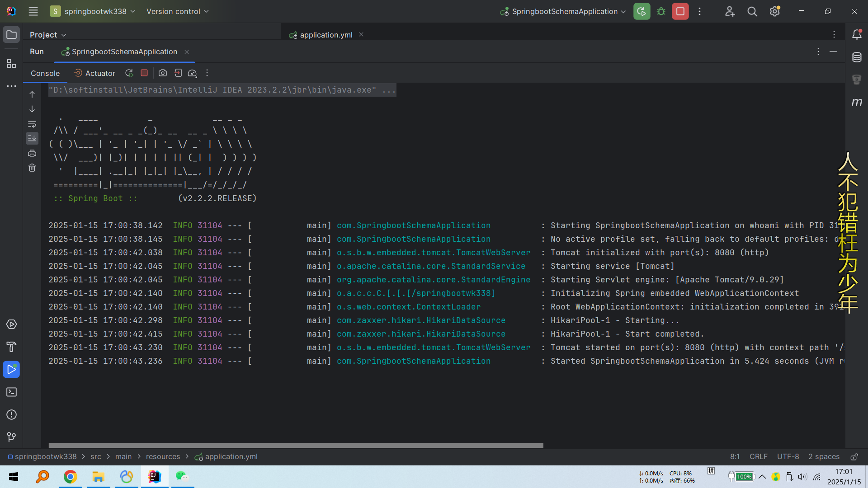
Task: Print console output
Action: pos(32,153)
